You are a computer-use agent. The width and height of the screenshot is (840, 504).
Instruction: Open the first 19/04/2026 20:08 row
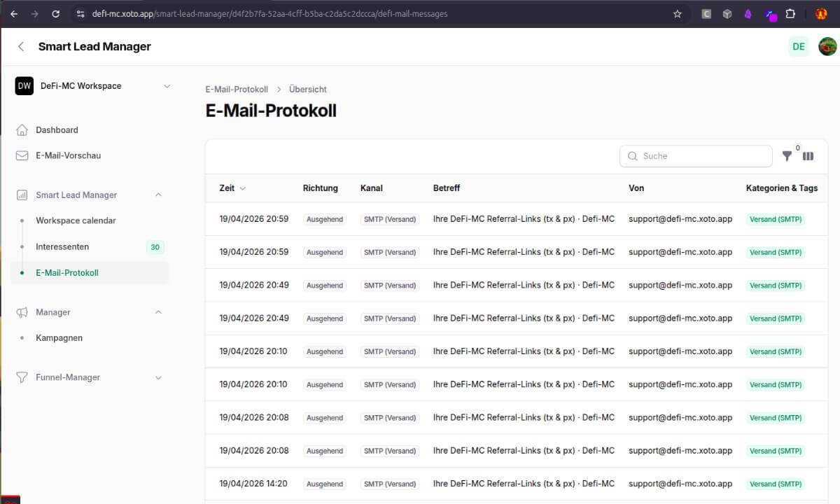tap(518, 418)
